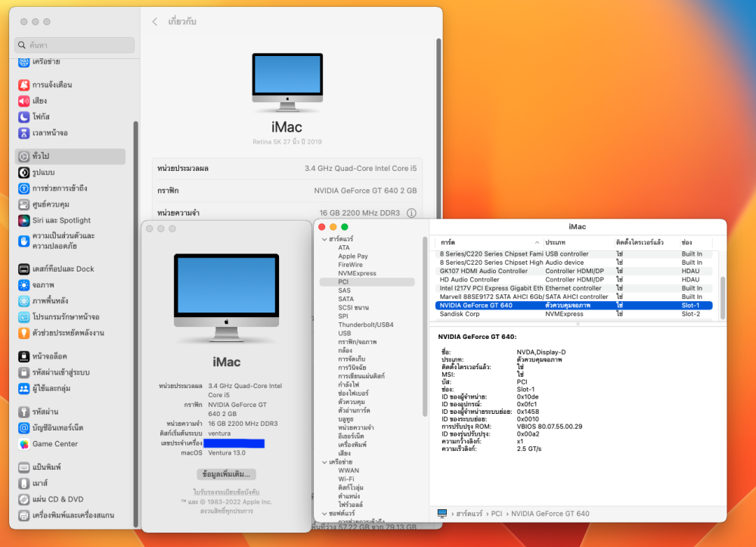Open the ใบรับรองระเบียบข้อบังคับ link
The image size is (756, 547).
coord(226,492)
